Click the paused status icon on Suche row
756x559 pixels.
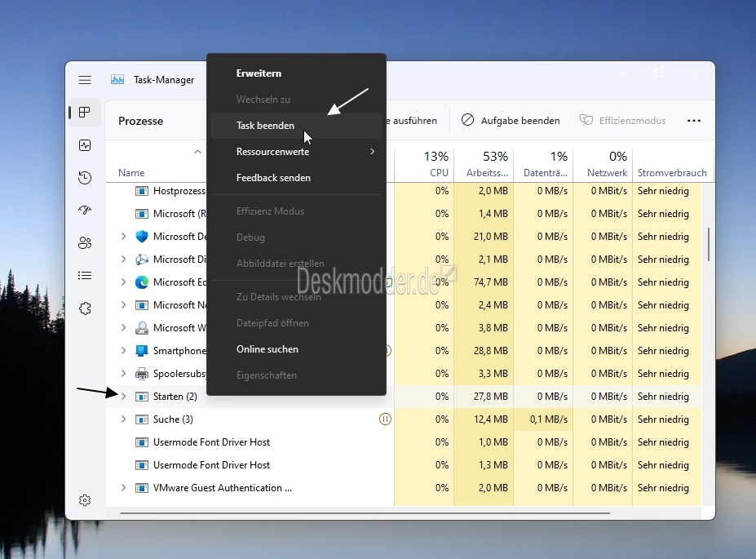point(385,419)
